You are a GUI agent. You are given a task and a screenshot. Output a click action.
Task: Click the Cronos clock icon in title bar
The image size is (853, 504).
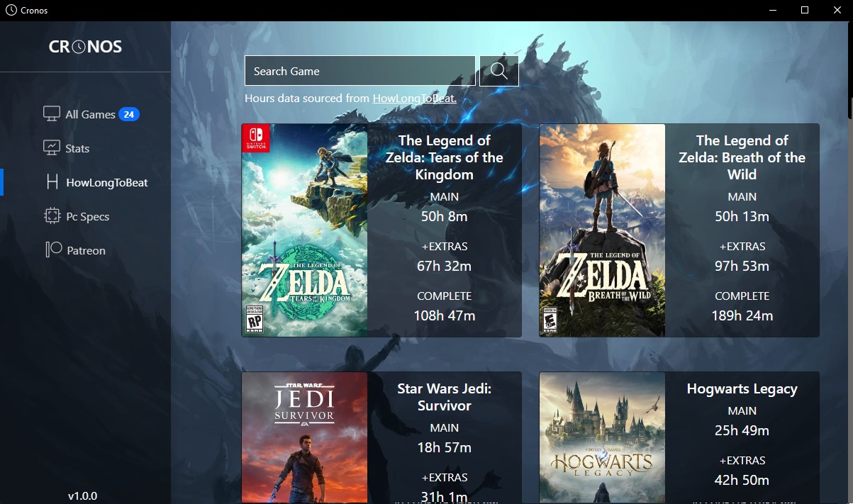pos(11,11)
